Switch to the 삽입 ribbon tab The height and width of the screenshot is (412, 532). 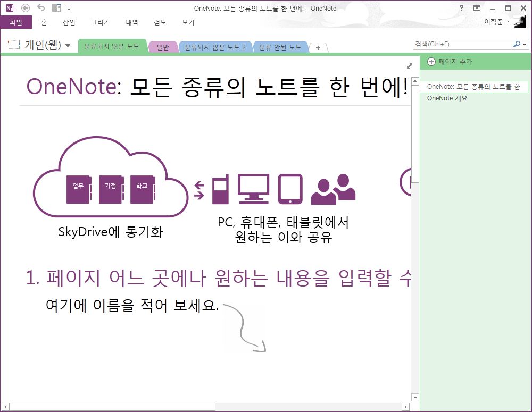coord(69,22)
